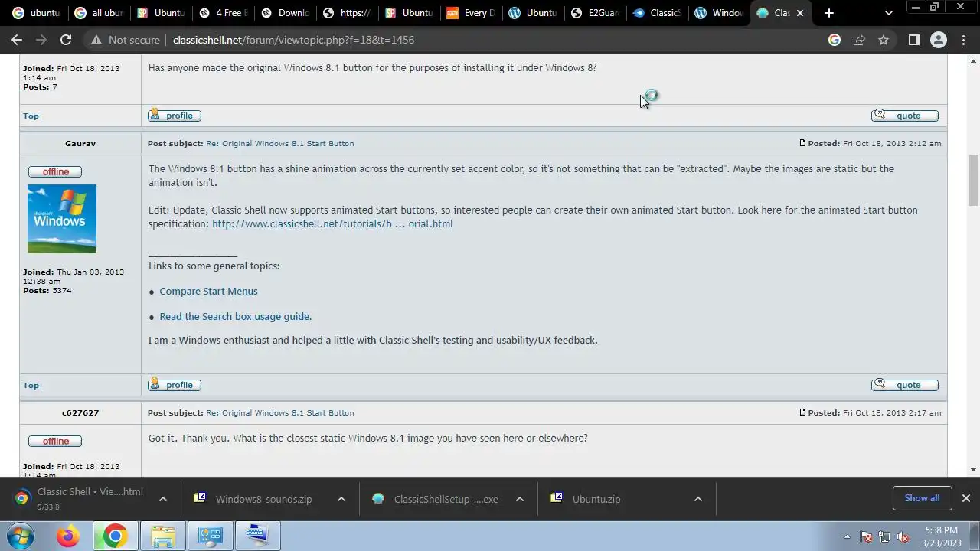
Task: Click the Not secure site info indicator
Action: click(x=126, y=40)
